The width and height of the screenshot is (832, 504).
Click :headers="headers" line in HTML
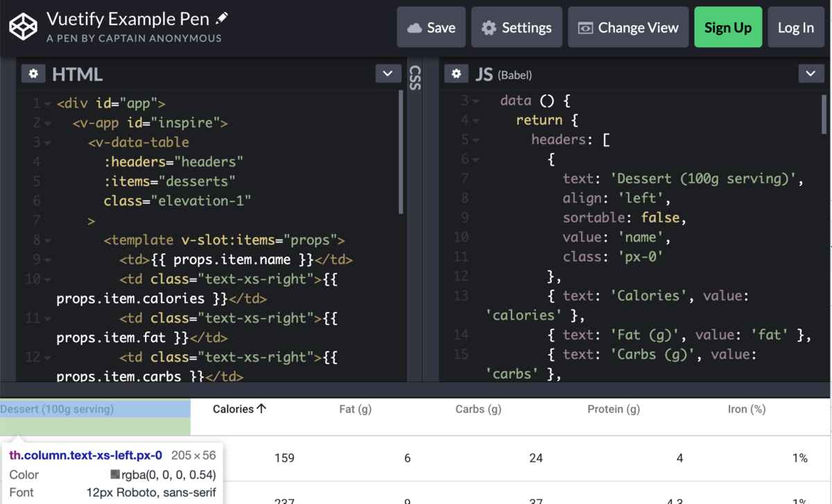(173, 162)
